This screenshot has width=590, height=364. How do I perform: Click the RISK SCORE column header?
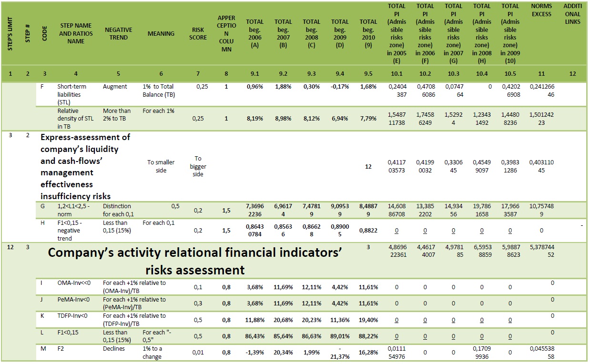click(198, 34)
